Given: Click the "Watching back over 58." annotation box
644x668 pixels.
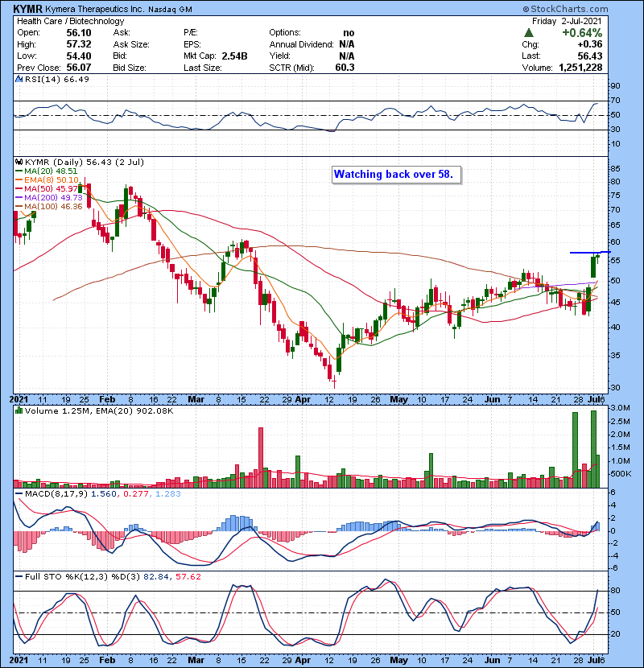Looking at the screenshot, I should pos(396,174).
